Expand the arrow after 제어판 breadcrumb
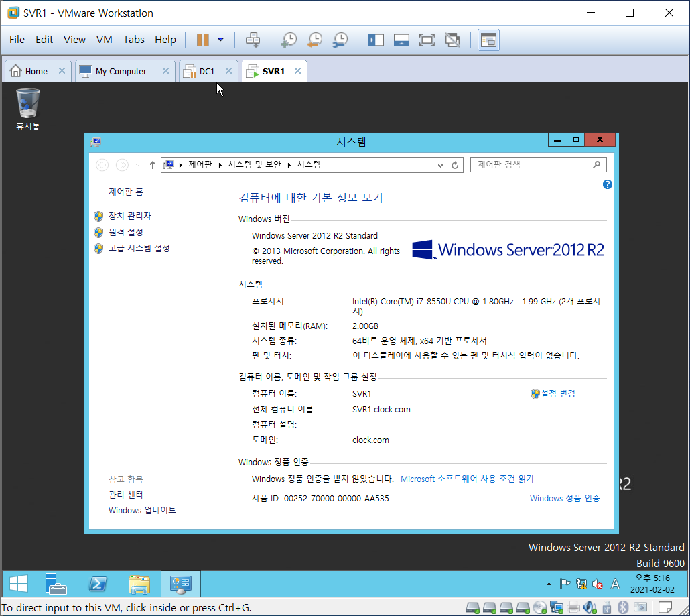This screenshot has height=616, width=690. point(220,165)
